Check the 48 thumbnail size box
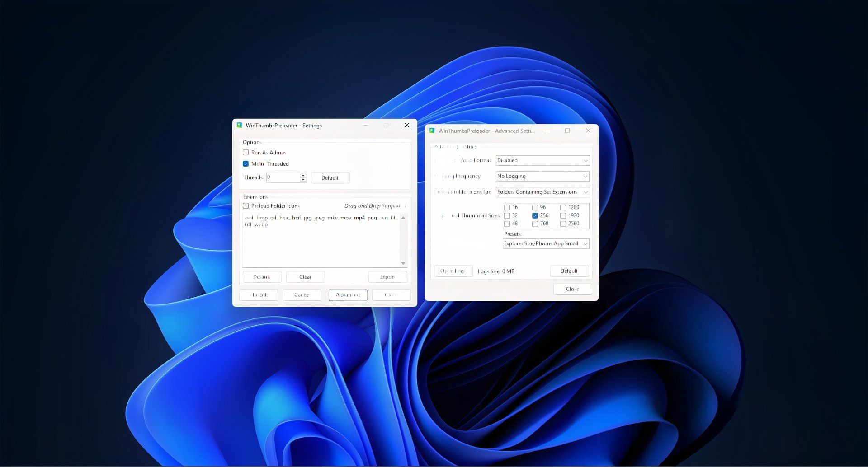The image size is (868, 467). tap(507, 224)
